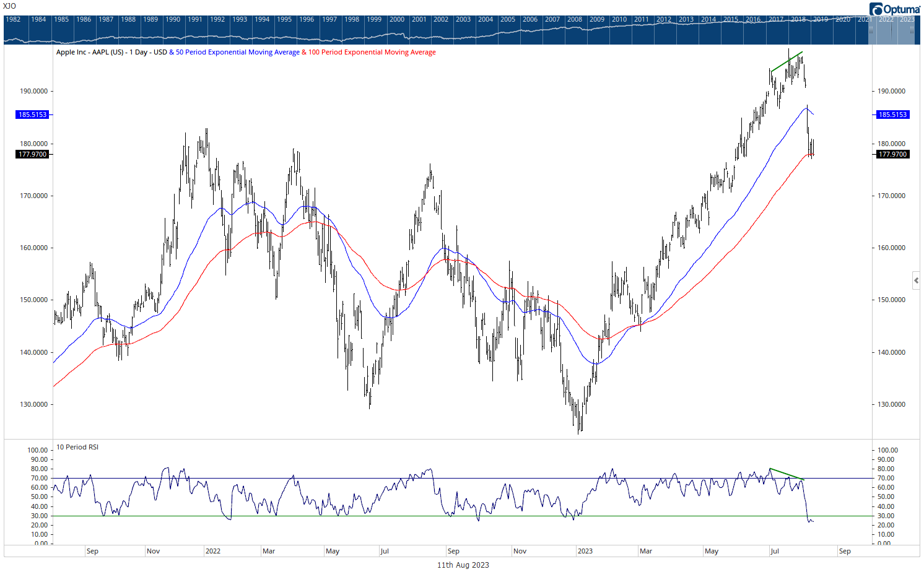Click the blue 185.5153 tag on right axis
The image size is (924, 577).
(x=892, y=115)
